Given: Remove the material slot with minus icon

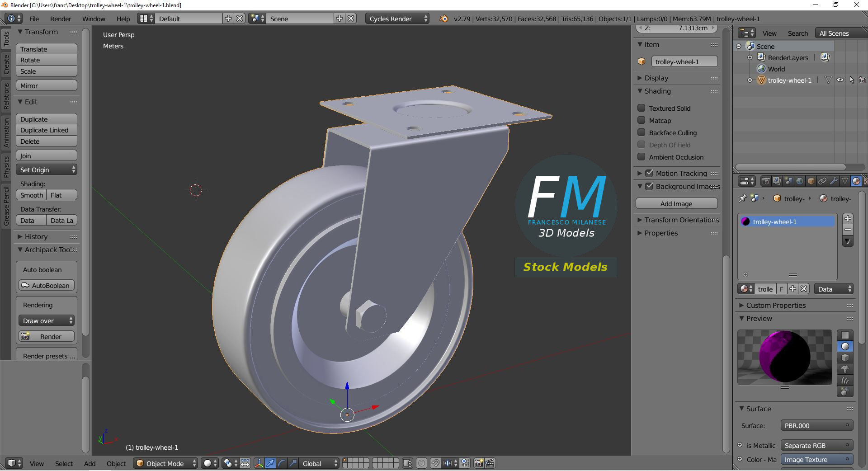Looking at the screenshot, I should tap(848, 230).
